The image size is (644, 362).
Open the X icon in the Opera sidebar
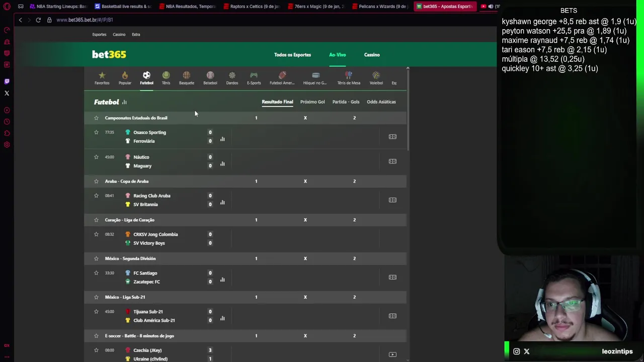(7, 93)
